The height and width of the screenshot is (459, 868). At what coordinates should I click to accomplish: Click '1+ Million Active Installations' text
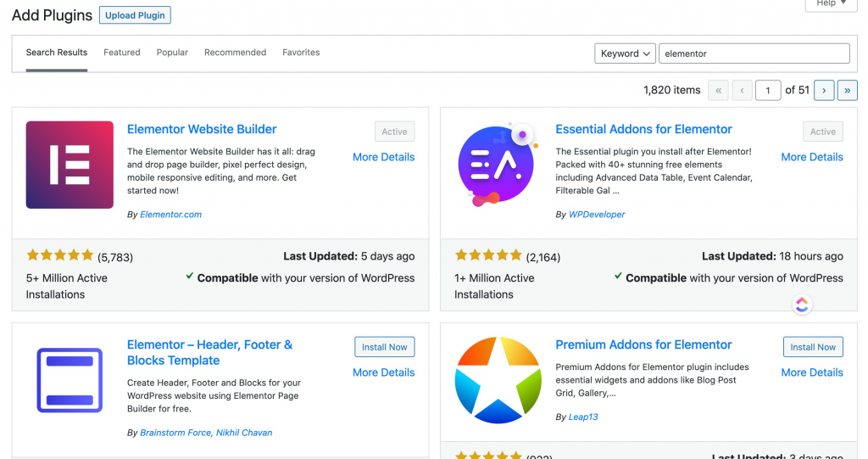[495, 287]
